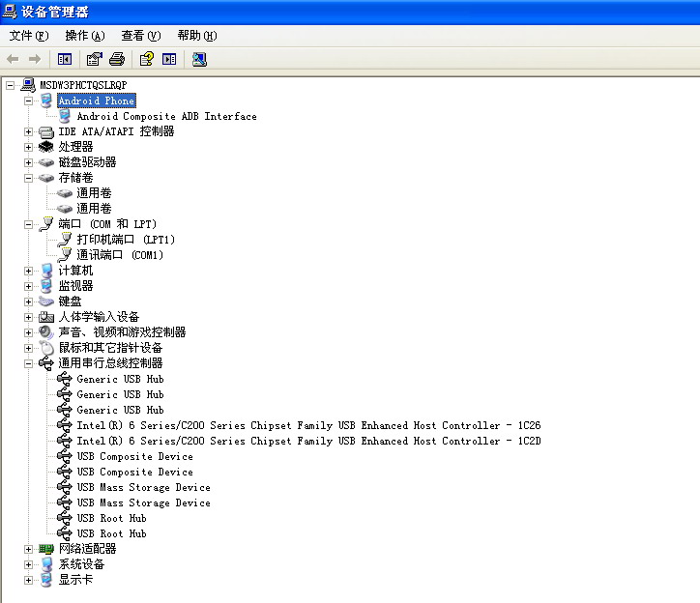This screenshot has width=700, height=603.
Task: Select the 存储卷 category label
Action: click(75, 178)
